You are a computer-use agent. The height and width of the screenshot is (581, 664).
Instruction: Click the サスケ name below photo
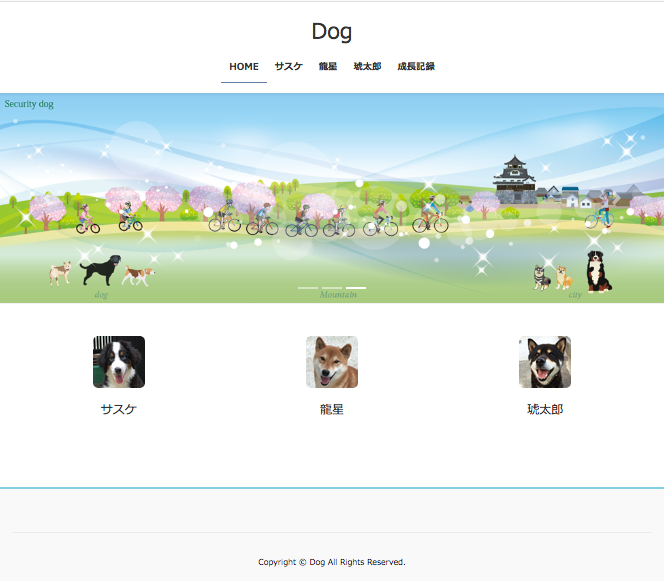pos(119,409)
